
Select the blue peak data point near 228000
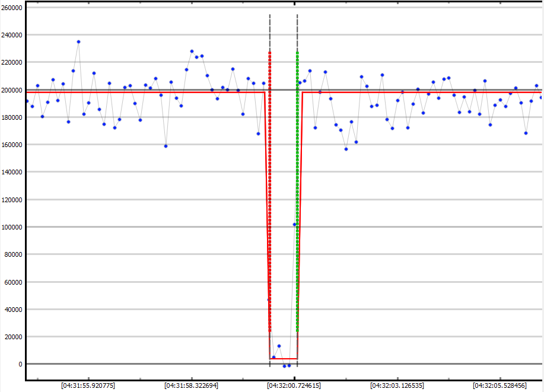(192, 51)
